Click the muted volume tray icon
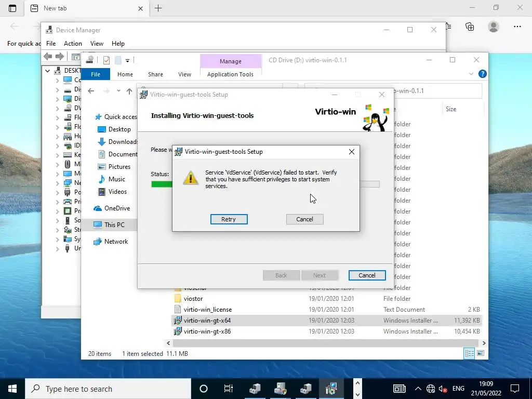Image resolution: width=532 pixels, height=399 pixels. pos(443,389)
